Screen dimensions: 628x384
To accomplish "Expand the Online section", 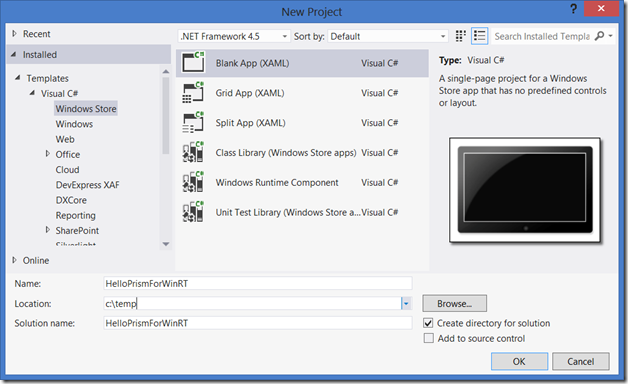I will 14,260.
